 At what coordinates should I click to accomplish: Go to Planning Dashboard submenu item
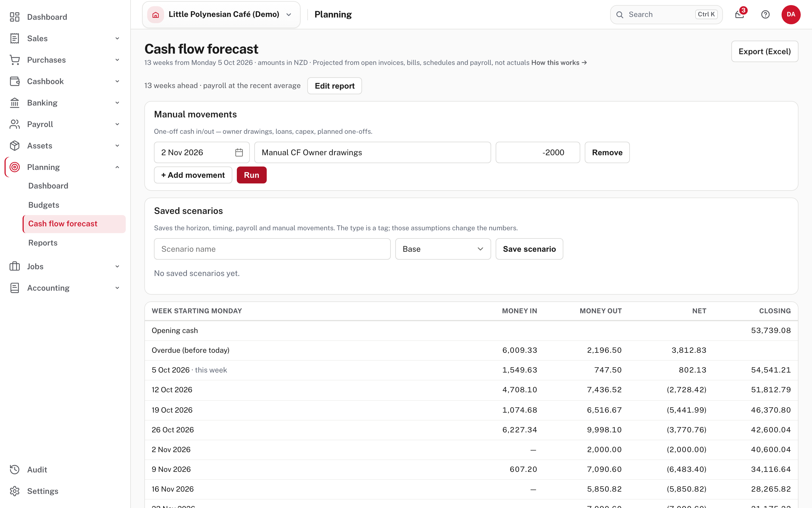(x=48, y=186)
